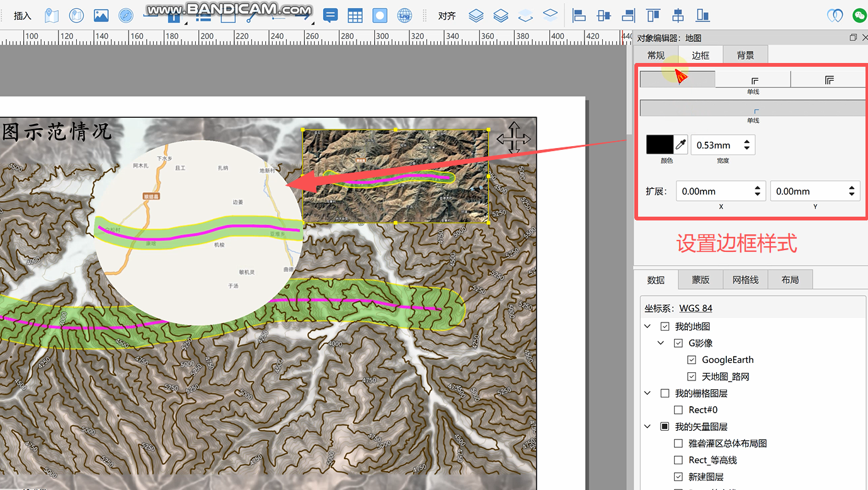868x490 pixels.
Task: Switch to the 边框 tab
Action: (x=700, y=55)
